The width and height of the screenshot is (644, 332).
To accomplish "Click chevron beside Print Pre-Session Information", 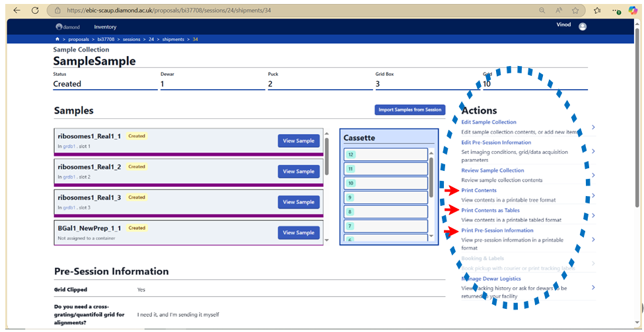I will (593, 239).
